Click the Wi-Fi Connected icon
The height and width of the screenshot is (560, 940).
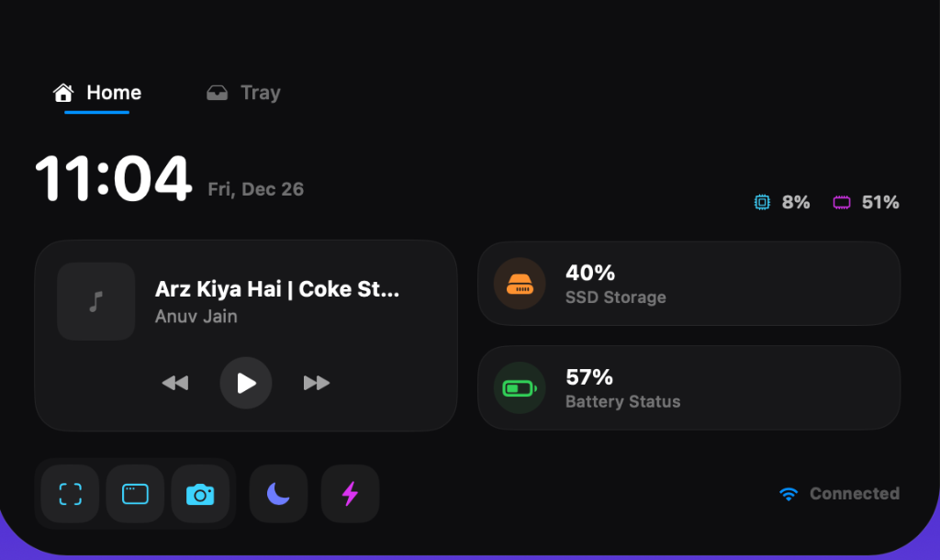(x=789, y=494)
